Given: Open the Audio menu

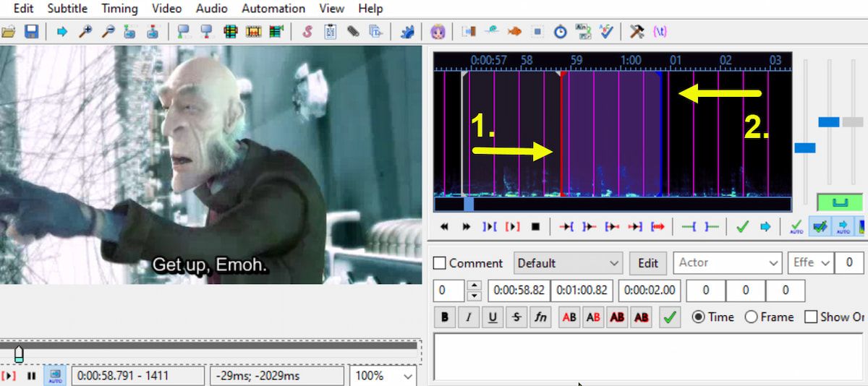Looking at the screenshot, I should [x=212, y=9].
